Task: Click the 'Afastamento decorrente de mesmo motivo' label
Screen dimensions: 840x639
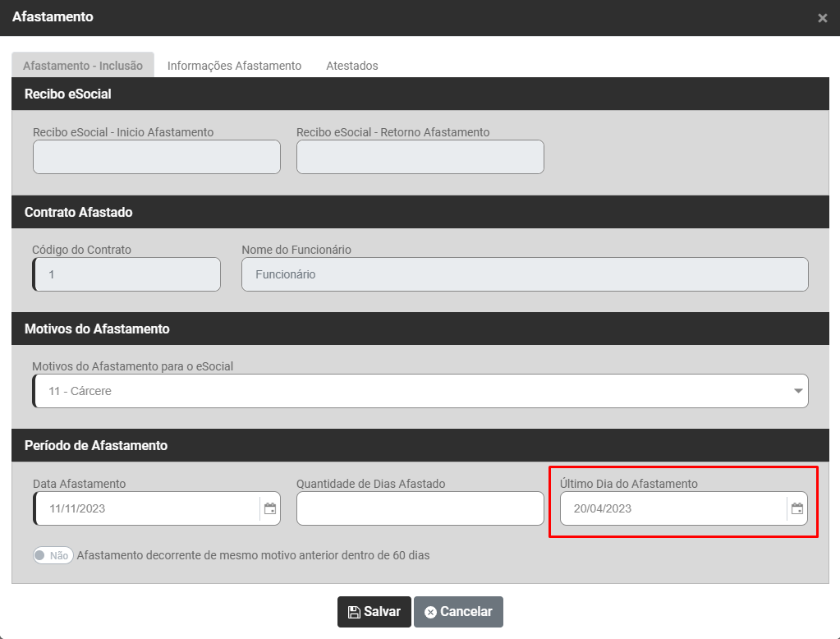Action: point(253,555)
